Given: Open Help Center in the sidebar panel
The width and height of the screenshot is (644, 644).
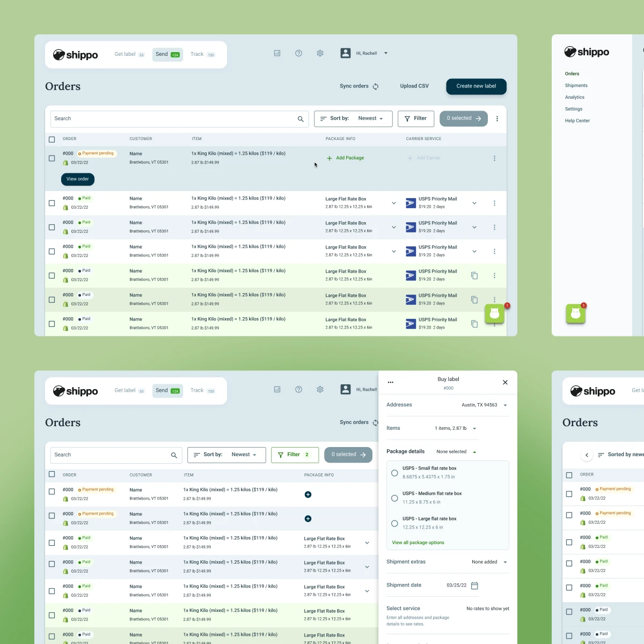Looking at the screenshot, I should coord(577,121).
